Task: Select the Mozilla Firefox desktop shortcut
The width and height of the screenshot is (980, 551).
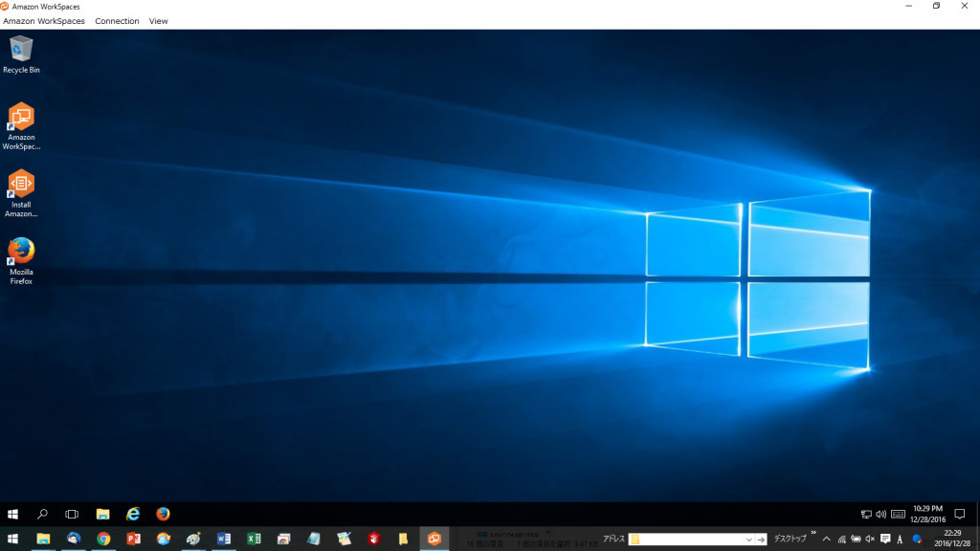Action: (21, 261)
